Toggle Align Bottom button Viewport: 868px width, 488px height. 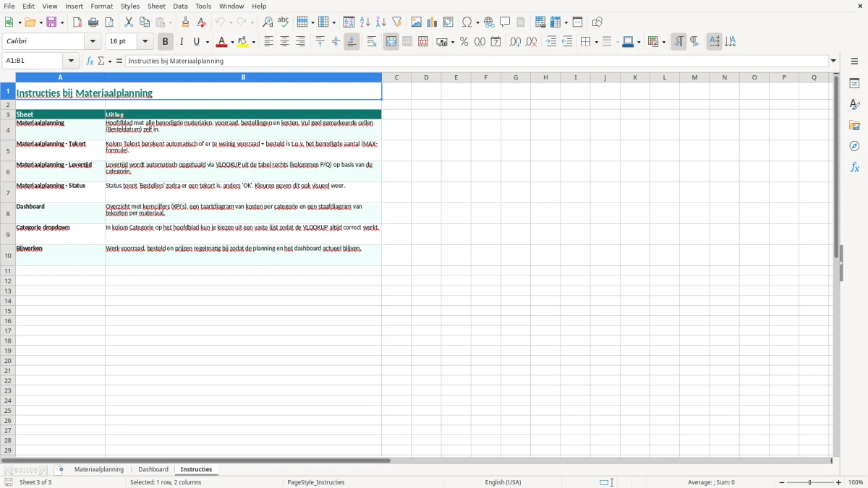(352, 42)
